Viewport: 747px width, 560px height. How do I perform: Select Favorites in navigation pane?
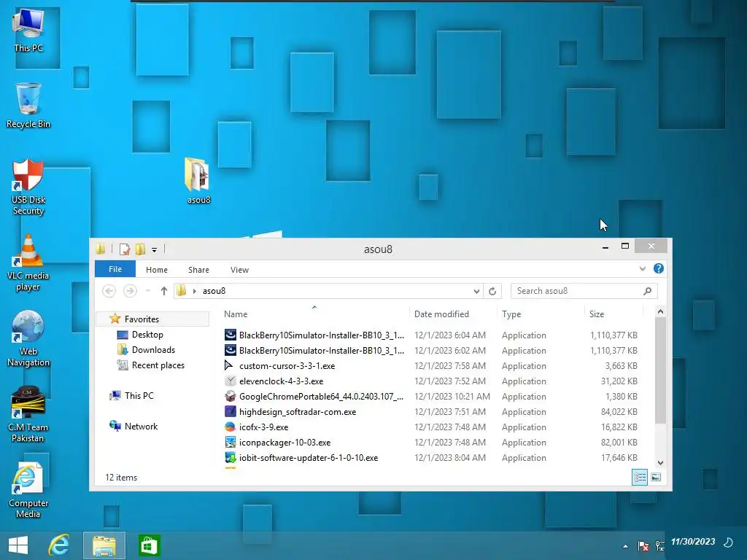tap(142, 319)
